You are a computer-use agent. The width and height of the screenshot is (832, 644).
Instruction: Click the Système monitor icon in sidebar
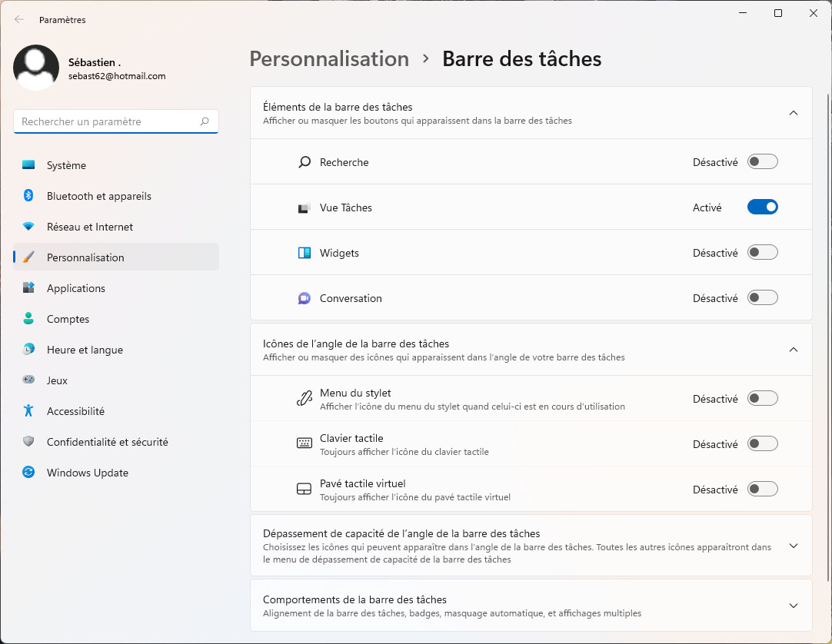pyautogui.click(x=28, y=165)
